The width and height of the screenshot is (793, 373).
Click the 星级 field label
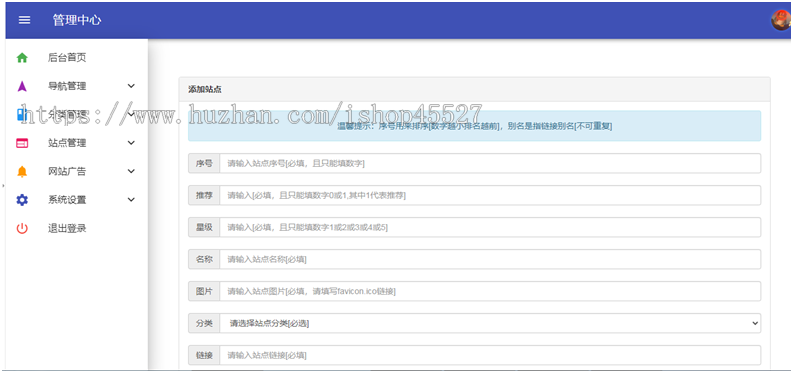[204, 227]
